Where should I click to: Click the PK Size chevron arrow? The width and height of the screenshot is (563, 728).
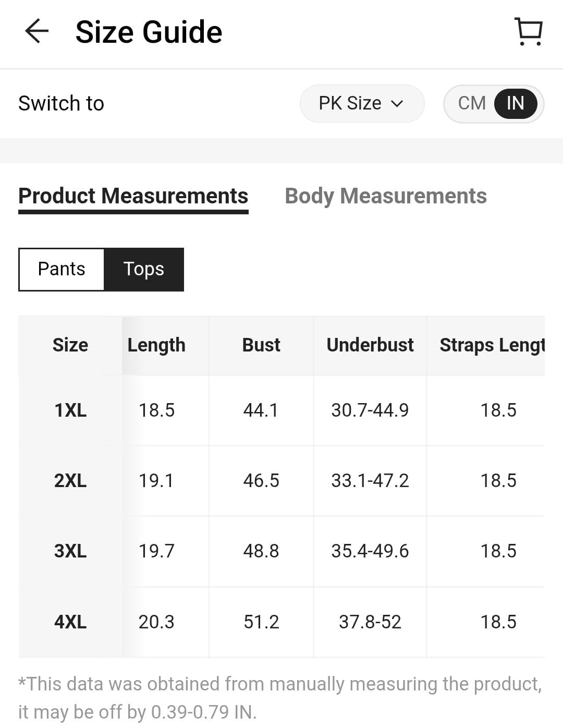click(397, 104)
